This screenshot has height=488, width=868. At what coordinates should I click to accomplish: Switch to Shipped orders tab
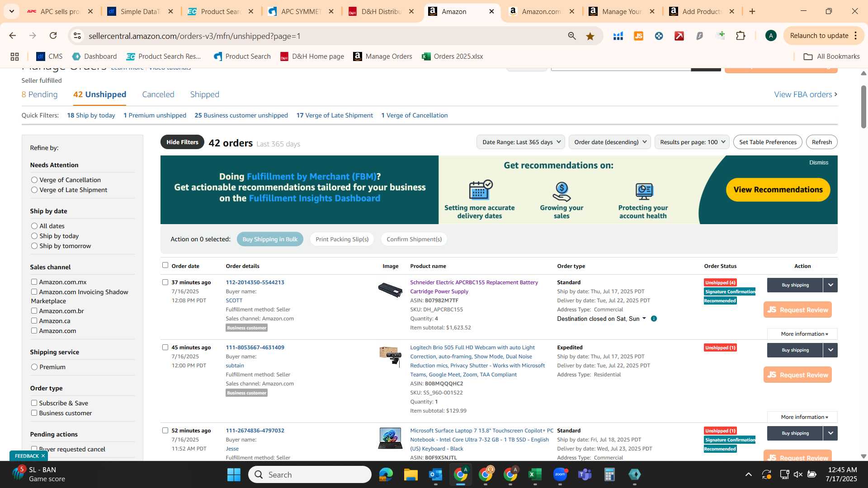[x=204, y=94]
